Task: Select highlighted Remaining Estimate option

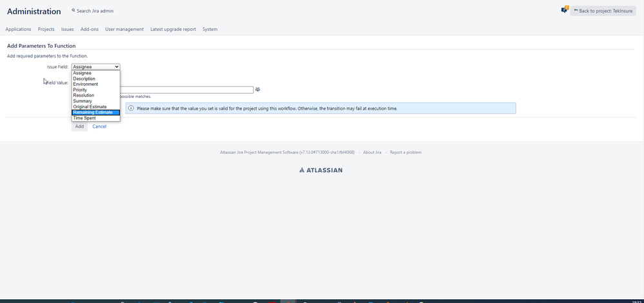Action: (x=95, y=112)
